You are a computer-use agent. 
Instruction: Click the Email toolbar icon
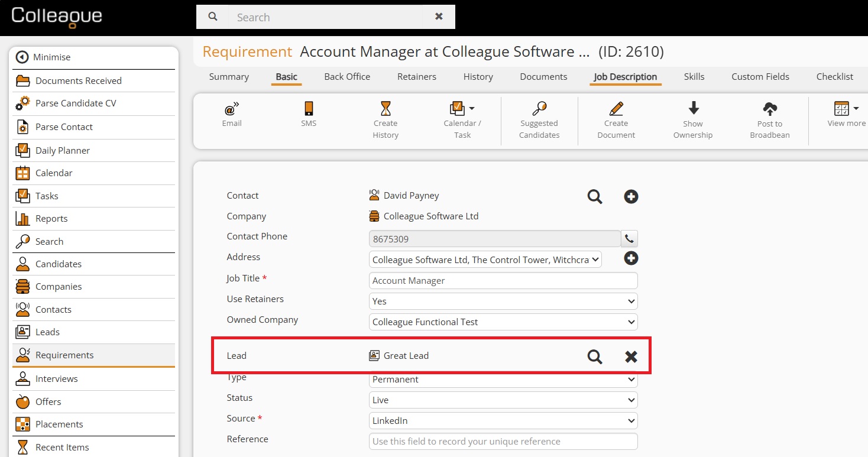[232, 109]
